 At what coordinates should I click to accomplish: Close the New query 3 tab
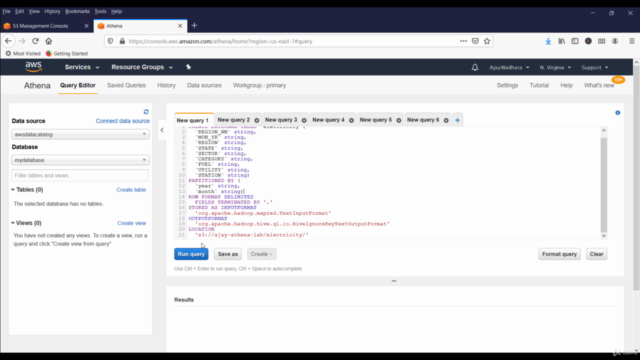304,120
